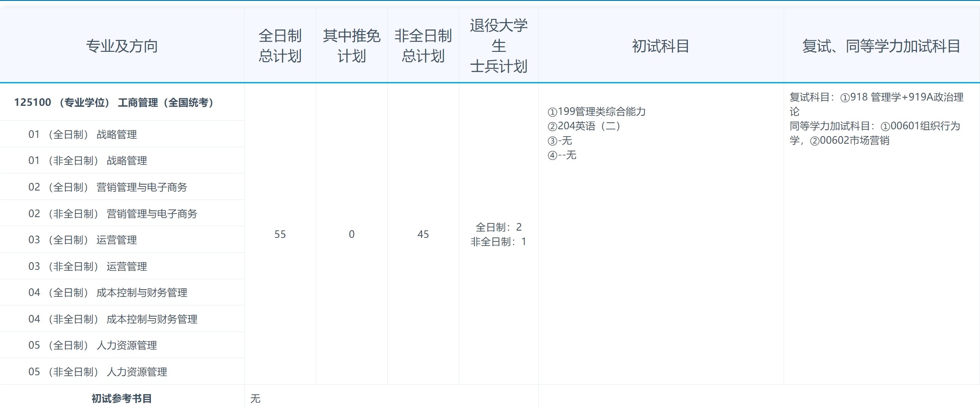Screen dimensions: 980x409
Task: Click the 复试科目 918 管理学 text
Action: (x=876, y=104)
